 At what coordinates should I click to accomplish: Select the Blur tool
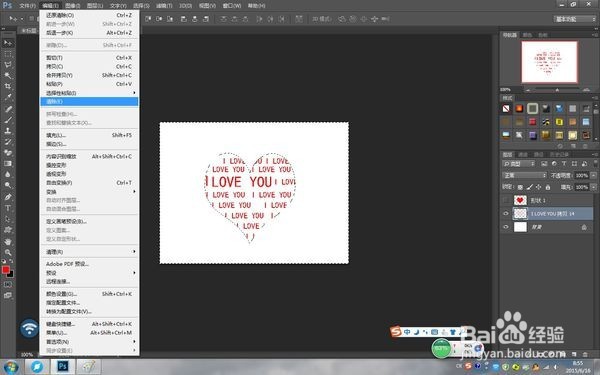tap(8, 174)
